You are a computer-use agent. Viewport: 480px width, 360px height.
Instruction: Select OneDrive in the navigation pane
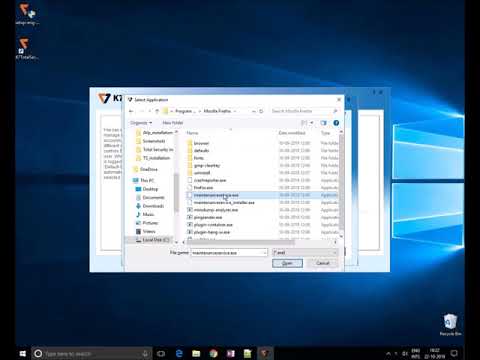pyautogui.click(x=149, y=169)
